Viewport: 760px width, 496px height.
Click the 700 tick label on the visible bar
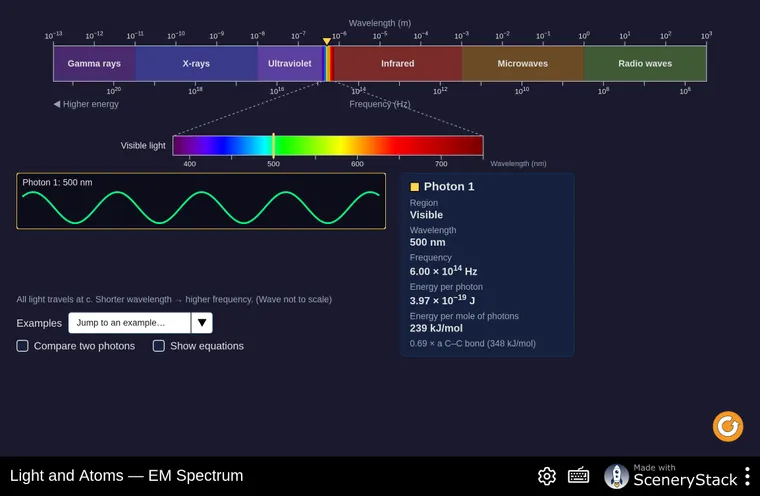pyautogui.click(x=441, y=164)
